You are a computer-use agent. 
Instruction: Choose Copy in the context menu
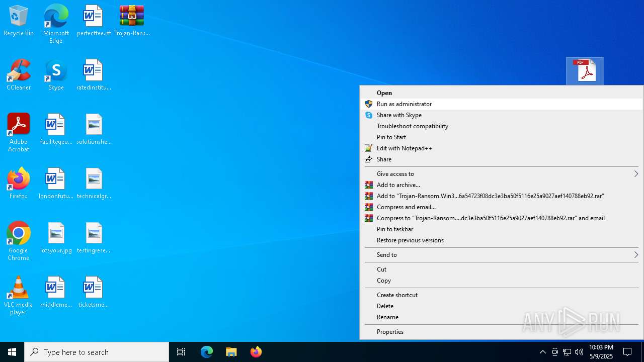point(502,281)
